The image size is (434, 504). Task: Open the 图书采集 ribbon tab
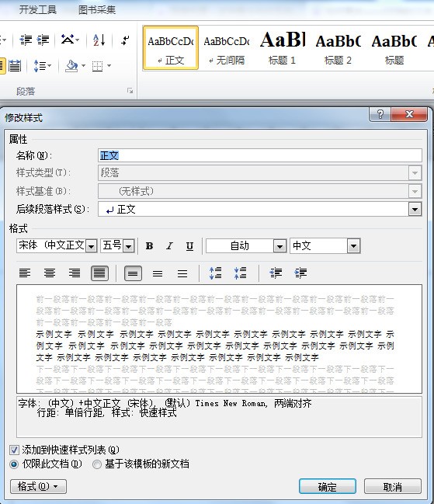[x=97, y=10]
